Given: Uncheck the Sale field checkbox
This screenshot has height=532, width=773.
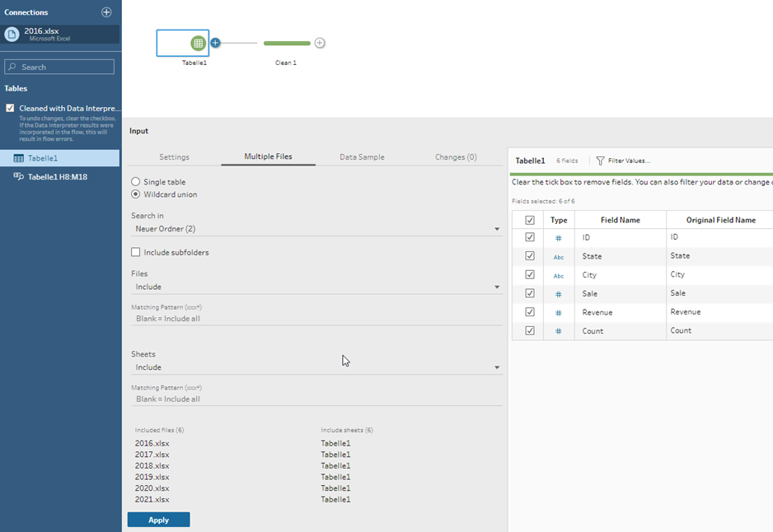Looking at the screenshot, I should 530,293.
